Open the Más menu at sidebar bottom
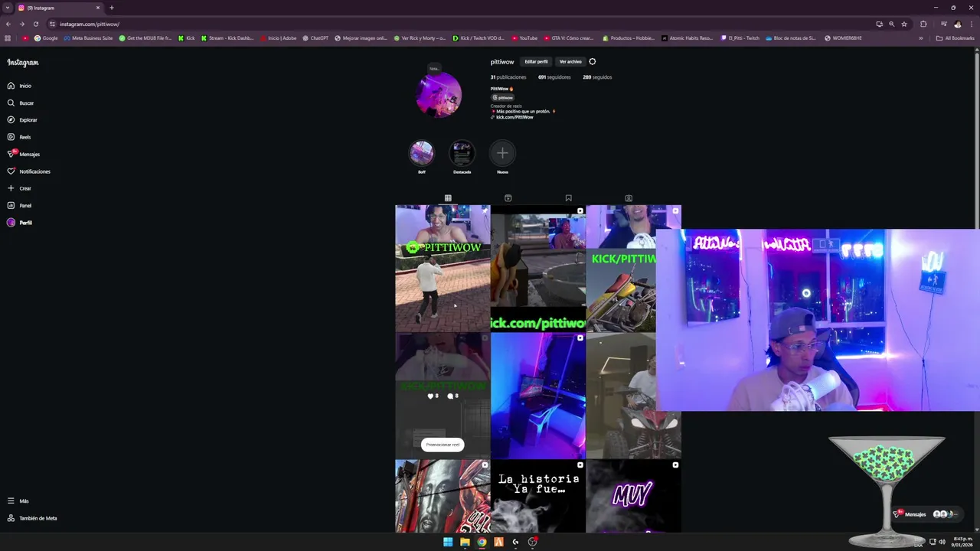Screen dimensions: 980x551 (18, 501)
